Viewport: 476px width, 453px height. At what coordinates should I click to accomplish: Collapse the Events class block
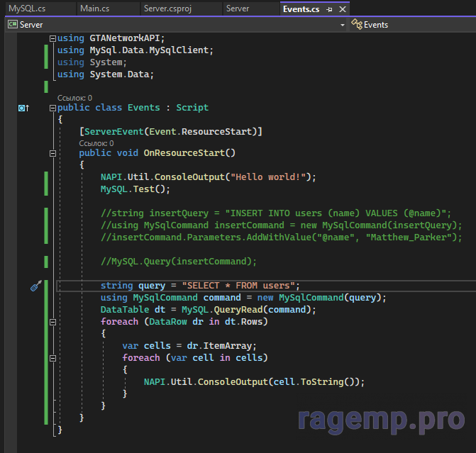tap(52, 108)
